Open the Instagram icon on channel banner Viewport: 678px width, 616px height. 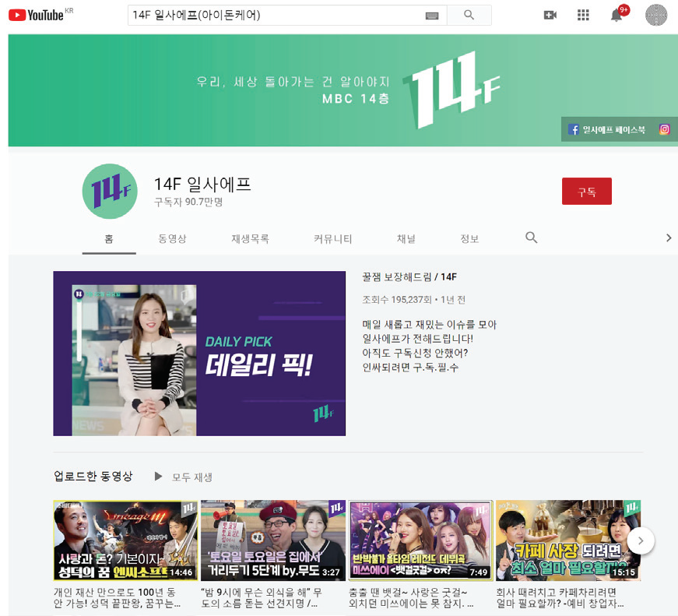point(664,129)
